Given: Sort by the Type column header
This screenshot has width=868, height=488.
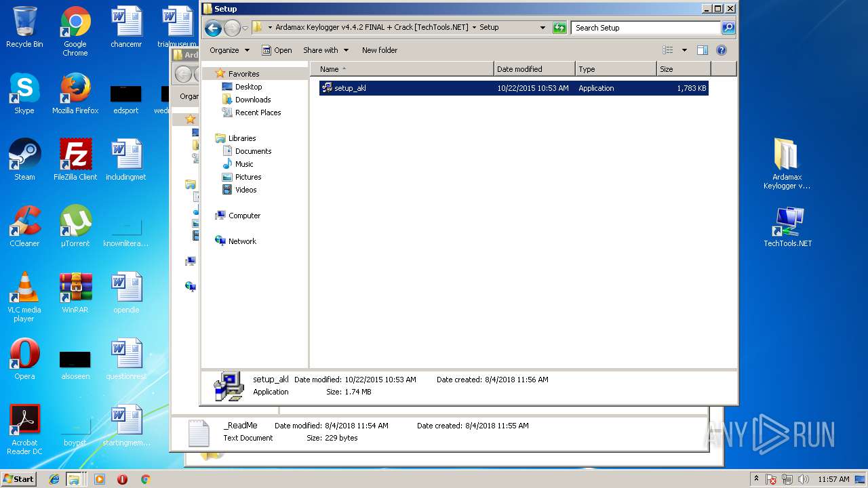Looking at the screenshot, I should (x=616, y=69).
